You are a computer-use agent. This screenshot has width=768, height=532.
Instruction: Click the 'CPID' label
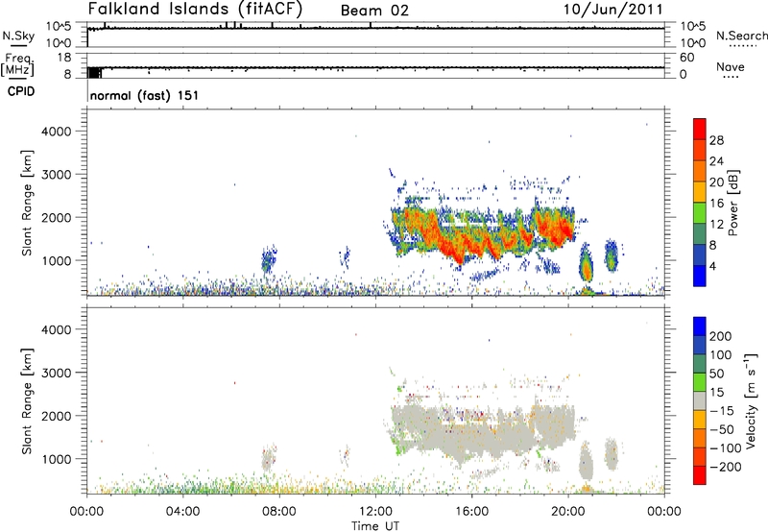coord(21,91)
